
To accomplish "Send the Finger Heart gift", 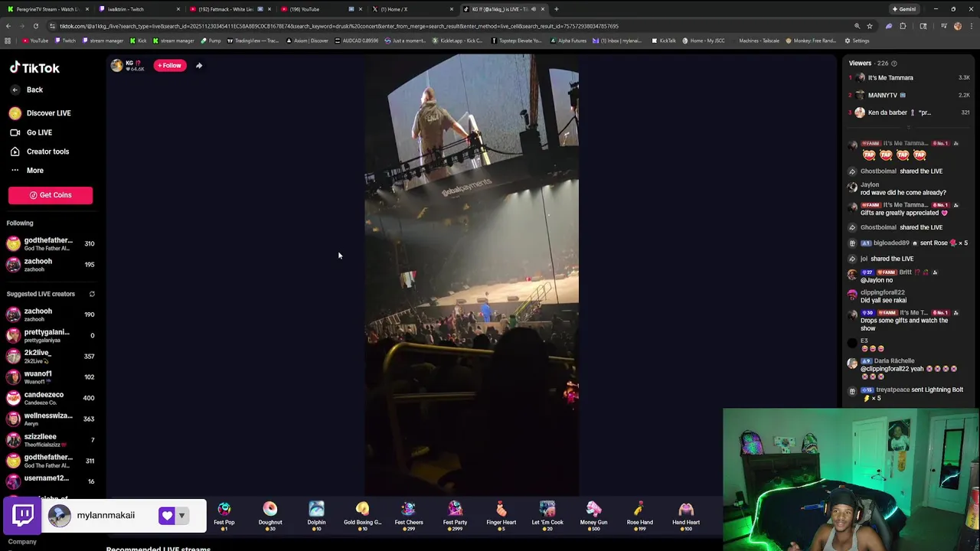I will coord(501,516).
